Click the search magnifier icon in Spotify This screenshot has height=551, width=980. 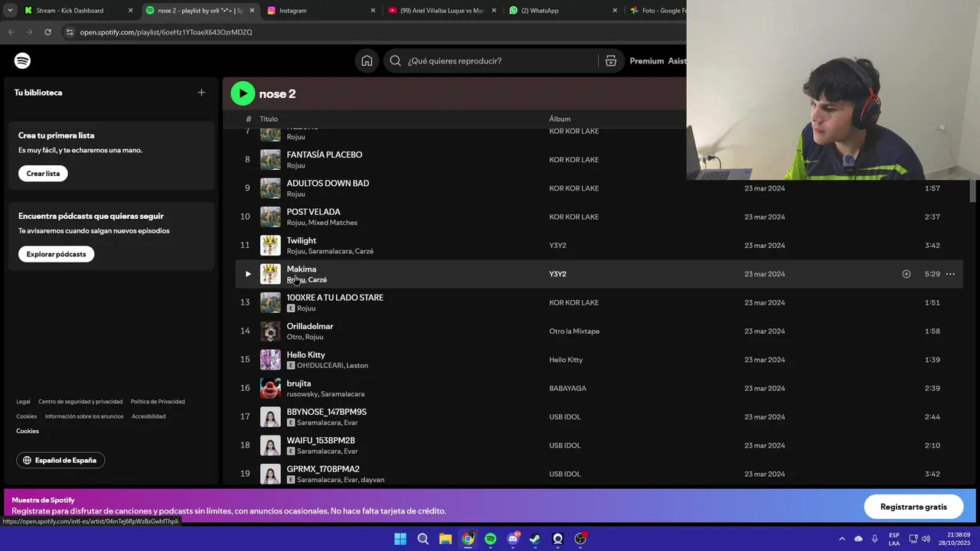(395, 61)
